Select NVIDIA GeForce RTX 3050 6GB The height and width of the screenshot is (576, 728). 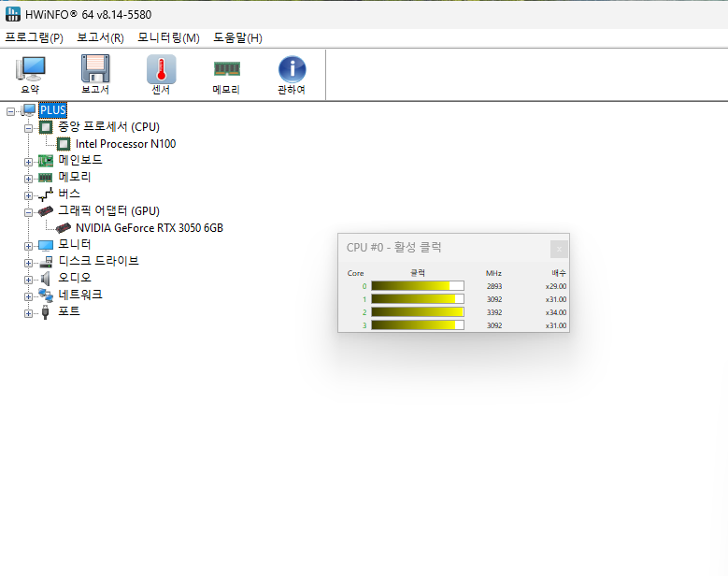pyautogui.click(x=150, y=228)
